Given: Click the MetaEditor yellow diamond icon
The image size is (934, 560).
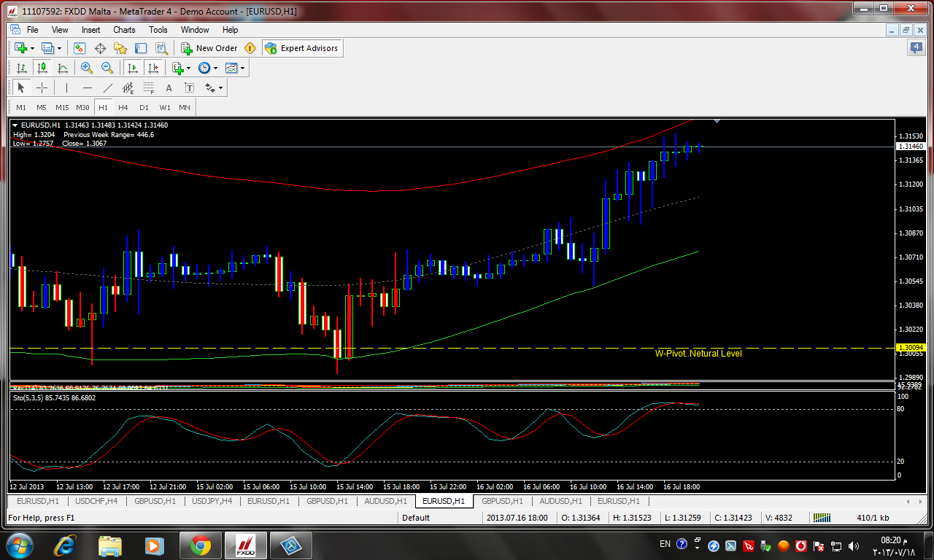Looking at the screenshot, I should [250, 48].
